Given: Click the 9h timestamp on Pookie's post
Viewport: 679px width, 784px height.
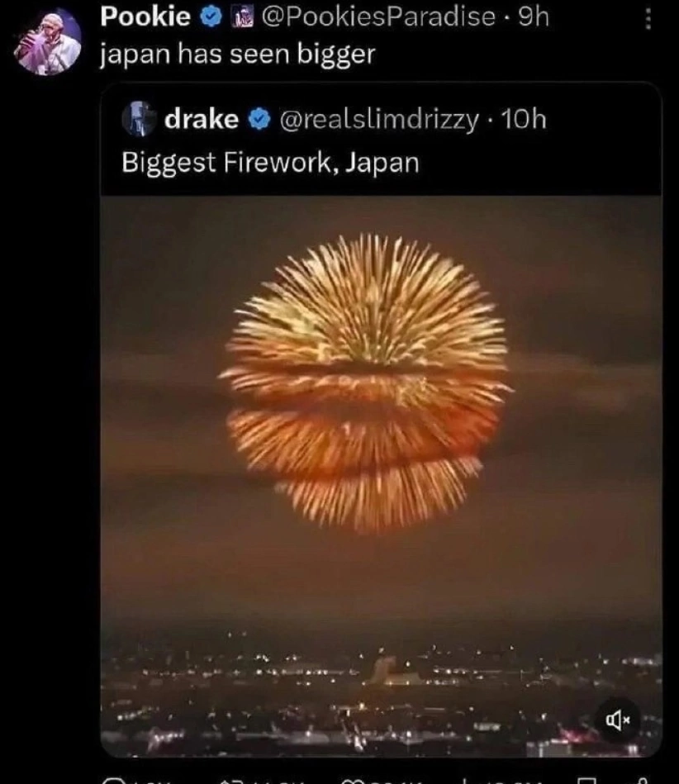Looking at the screenshot, I should click(x=534, y=17).
